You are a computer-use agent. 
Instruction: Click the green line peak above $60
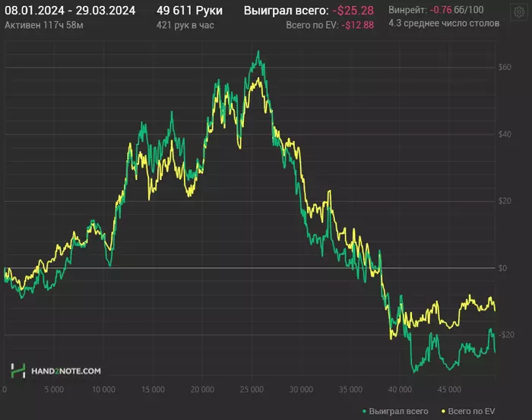click(258, 52)
